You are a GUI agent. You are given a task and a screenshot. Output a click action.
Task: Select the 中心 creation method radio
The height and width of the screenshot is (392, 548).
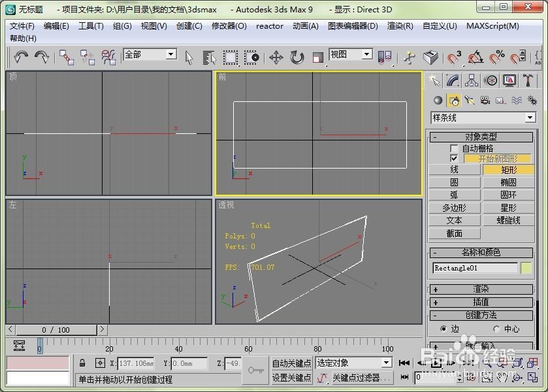[x=496, y=329]
